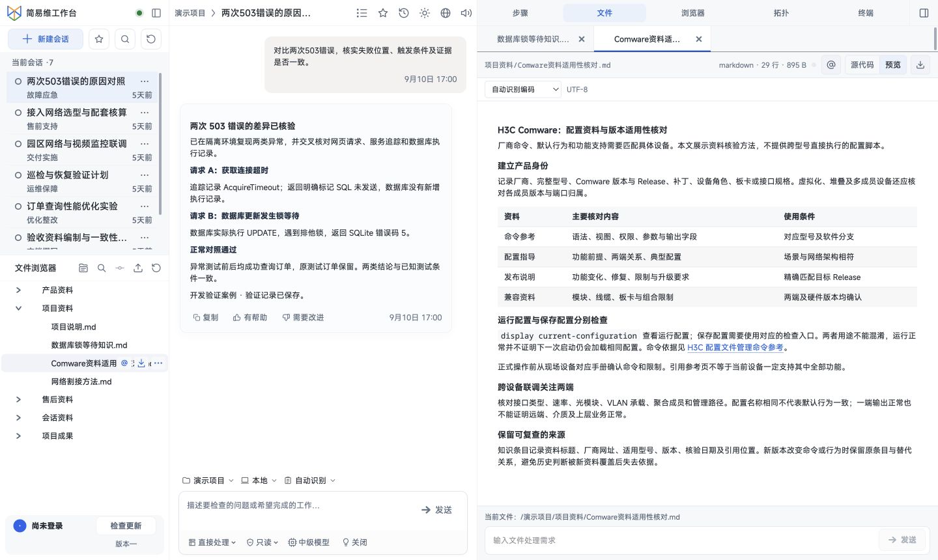Toggle speaker sound icon
938x560 pixels.
(x=466, y=13)
